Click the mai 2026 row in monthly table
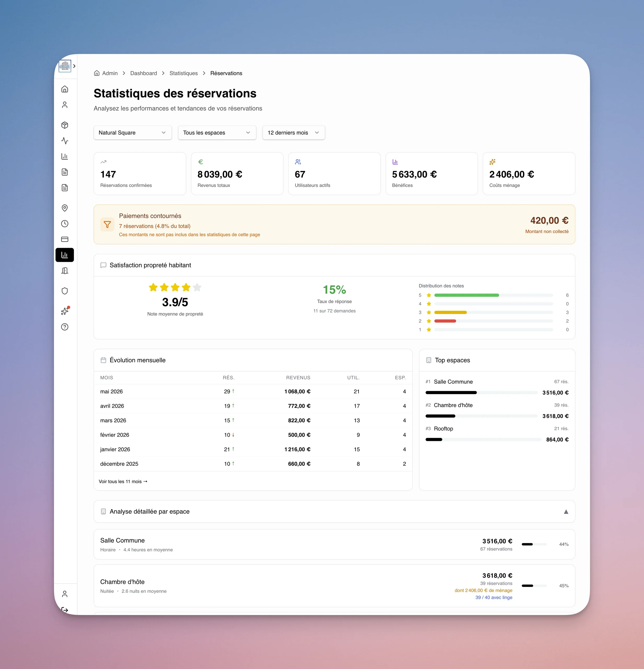 (x=253, y=391)
